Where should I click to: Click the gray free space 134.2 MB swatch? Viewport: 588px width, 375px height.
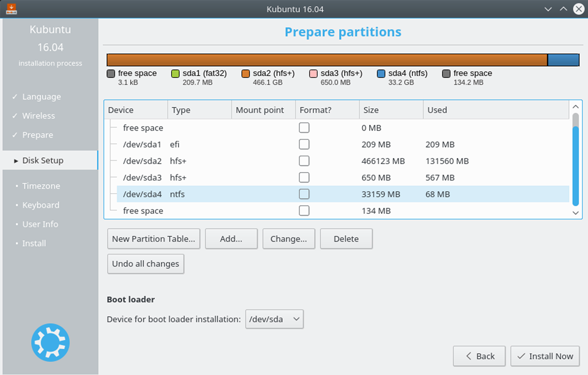pos(446,73)
